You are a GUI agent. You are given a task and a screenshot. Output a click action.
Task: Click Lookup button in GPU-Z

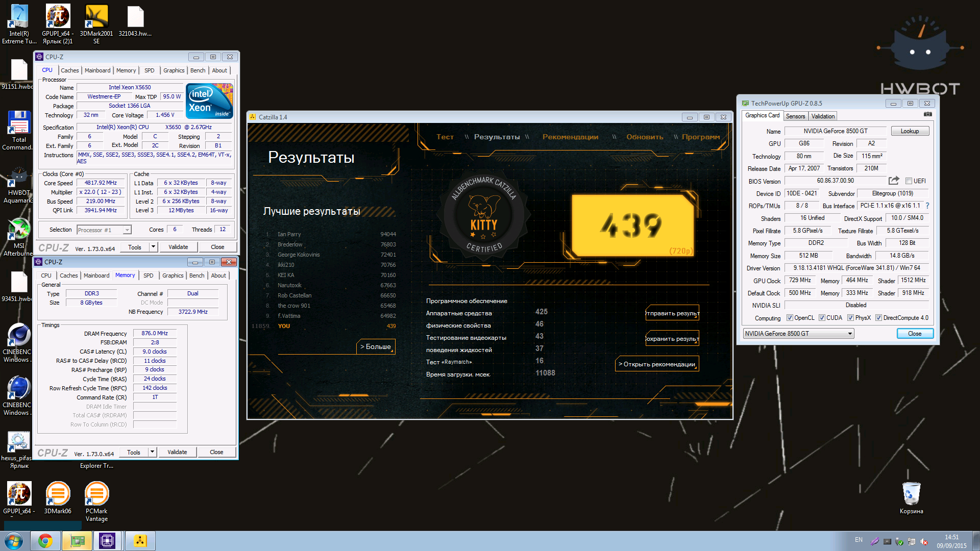(x=910, y=131)
